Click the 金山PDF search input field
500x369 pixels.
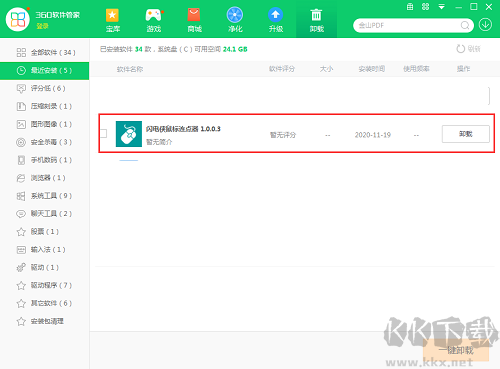click(x=408, y=25)
